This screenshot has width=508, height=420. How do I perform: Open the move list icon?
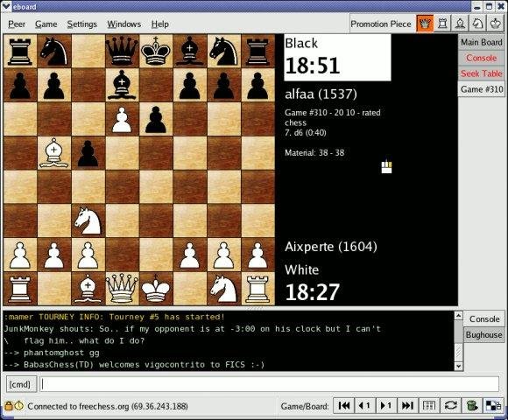click(x=429, y=405)
